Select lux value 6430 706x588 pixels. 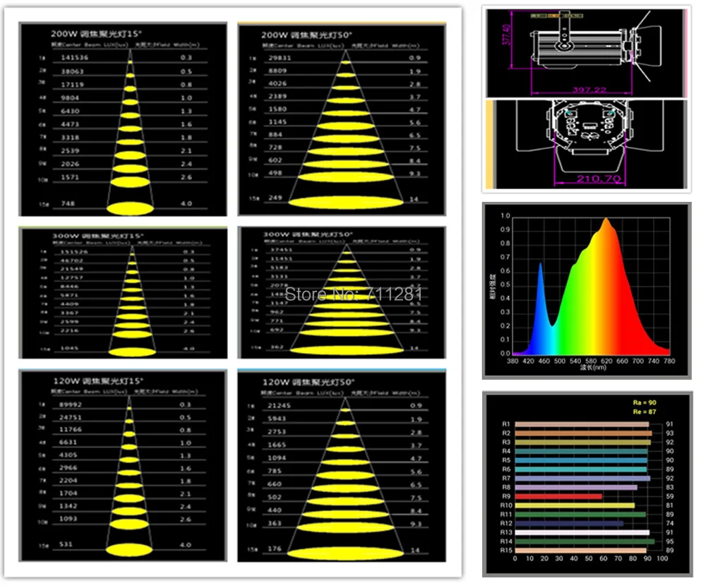tap(70, 111)
